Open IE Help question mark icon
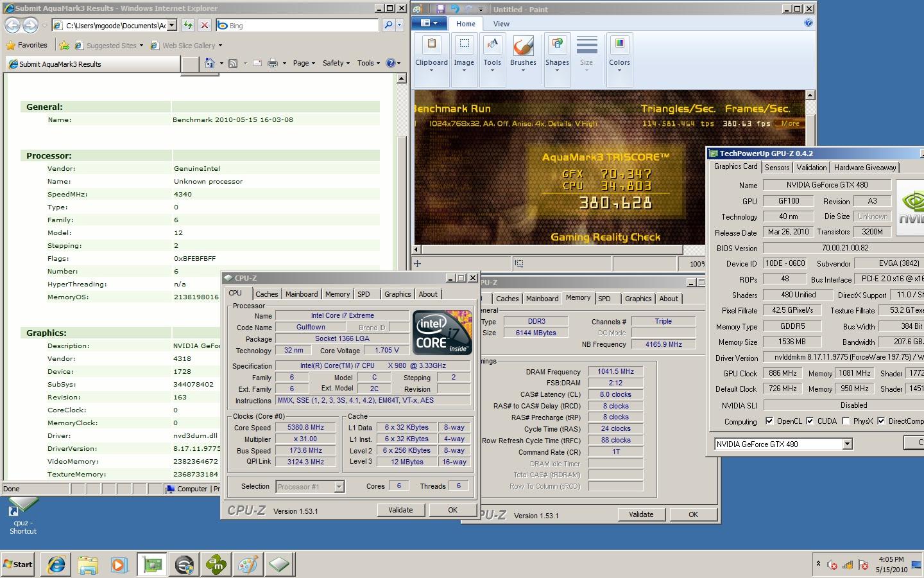The image size is (924, 578). pyautogui.click(x=390, y=63)
